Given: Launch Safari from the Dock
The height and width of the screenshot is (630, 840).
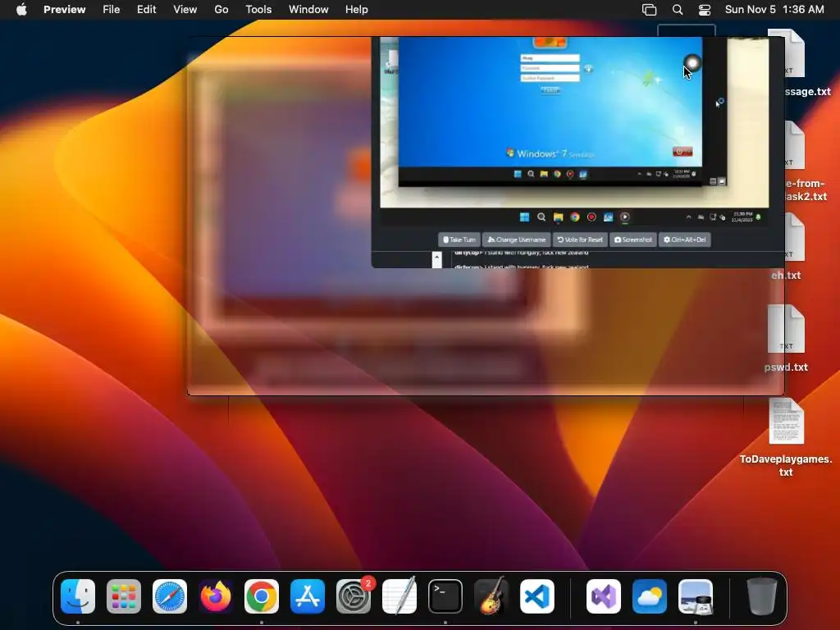Looking at the screenshot, I should tap(170, 596).
